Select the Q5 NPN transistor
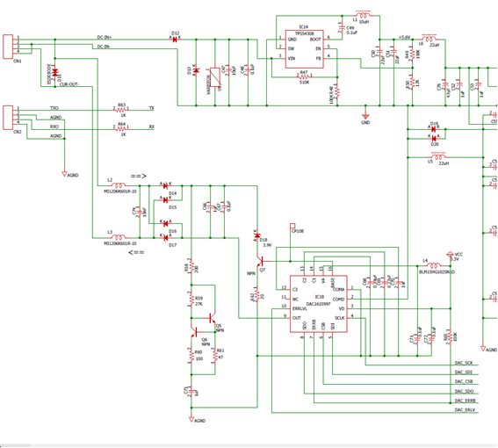The height and width of the screenshot is (448, 498). [212, 318]
